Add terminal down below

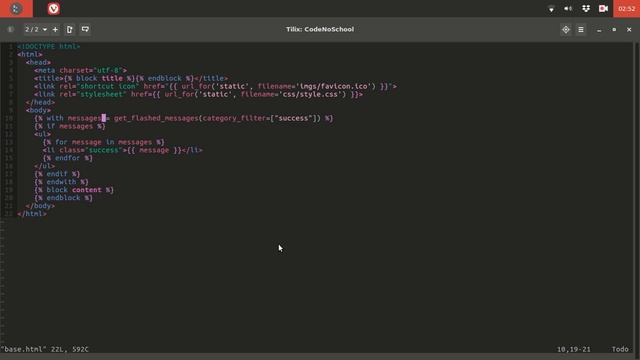click(85, 29)
